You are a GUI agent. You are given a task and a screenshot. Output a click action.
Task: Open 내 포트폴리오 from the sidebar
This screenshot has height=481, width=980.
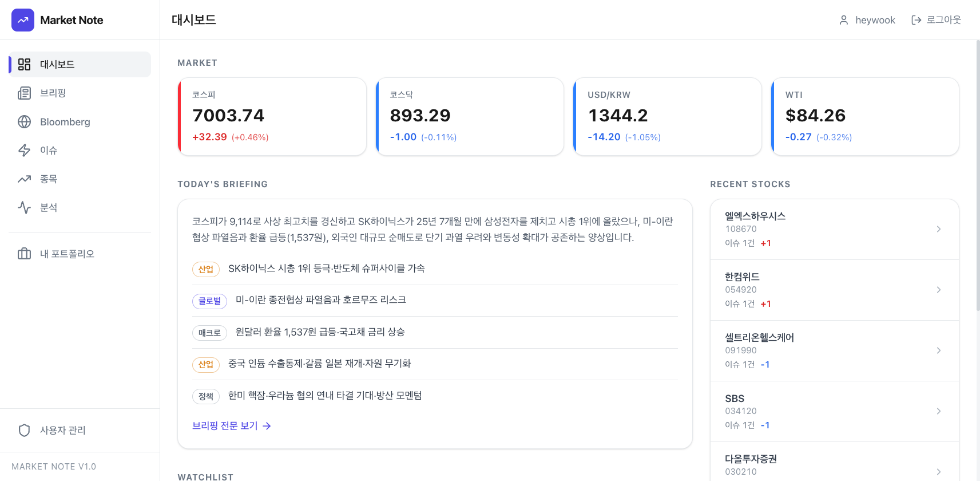click(x=80, y=254)
